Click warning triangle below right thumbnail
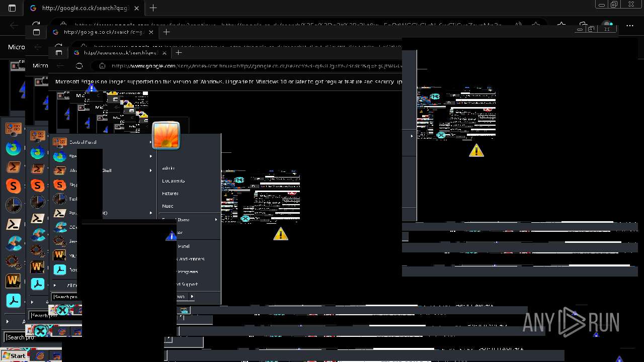644x362 pixels. click(476, 150)
